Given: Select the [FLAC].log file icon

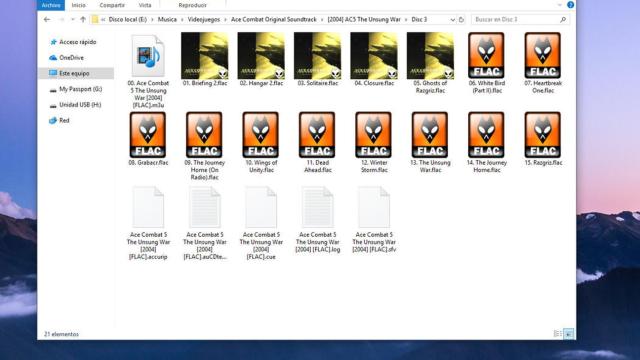Looking at the screenshot, I should pyautogui.click(x=318, y=207).
